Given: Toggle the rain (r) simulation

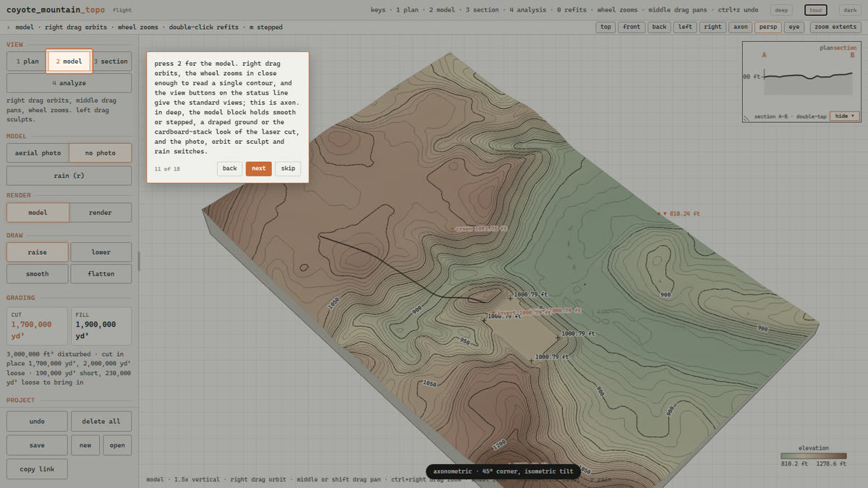Looking at the screenshot, I should point(69,176).
